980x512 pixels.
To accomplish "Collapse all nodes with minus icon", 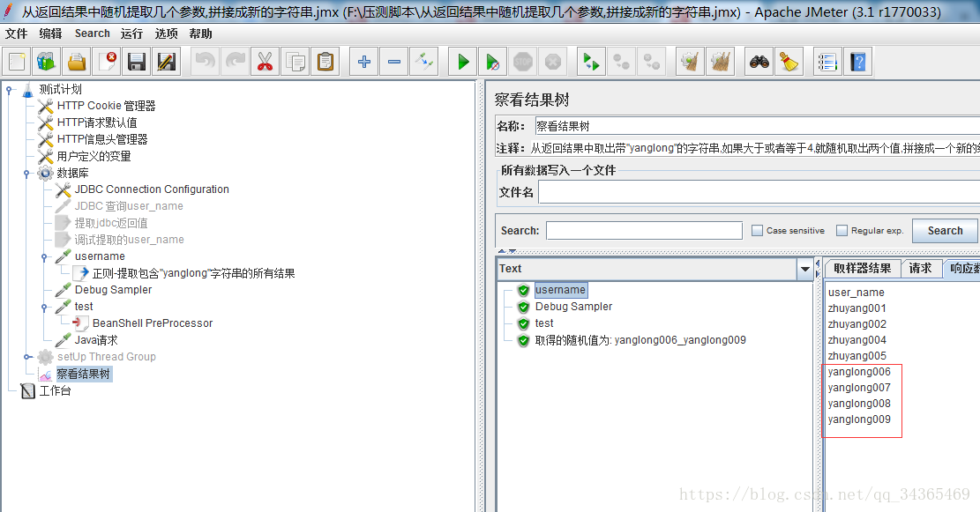I will click(393, 62).
